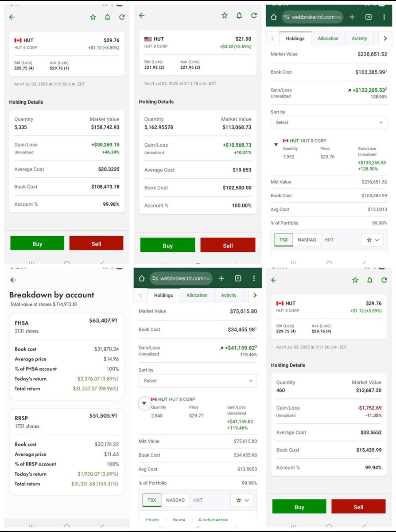The width and height of the screenshot is (396, 532).
Task: Tap right tab-scroll chevron on the $236,651.52 screen
Action: (385, 39)
